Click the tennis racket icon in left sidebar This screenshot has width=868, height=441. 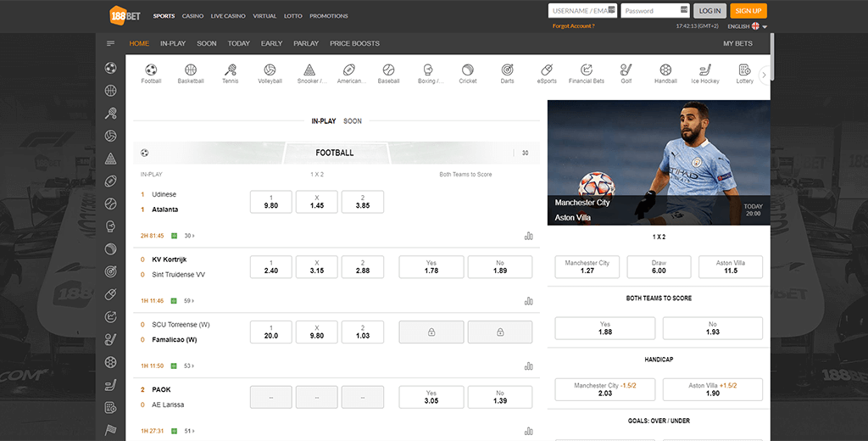[111, 114]
